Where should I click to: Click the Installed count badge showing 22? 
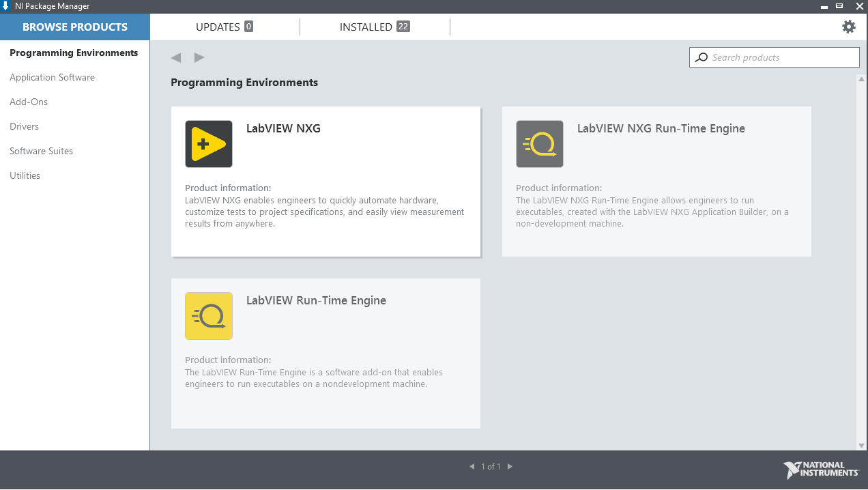(x=403, y=27)
